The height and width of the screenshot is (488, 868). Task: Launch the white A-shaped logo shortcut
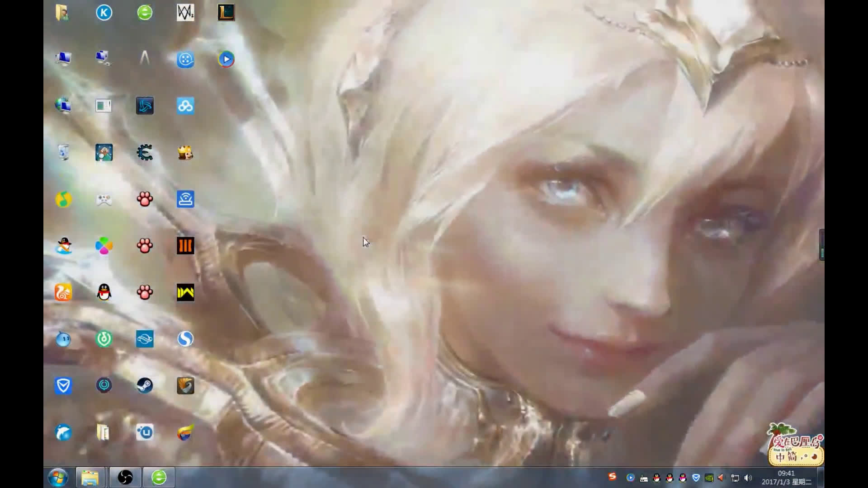coord(144,58)
